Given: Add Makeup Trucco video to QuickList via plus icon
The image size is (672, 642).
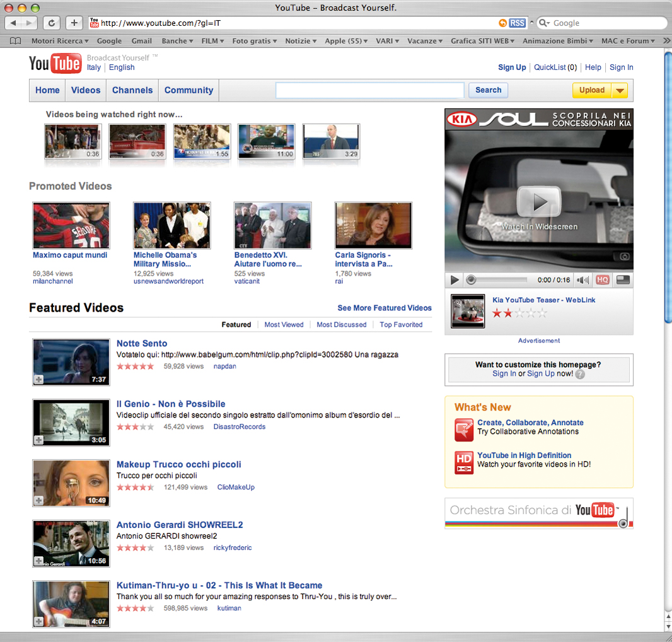Looking at the screenshot, I should [38, 501].
